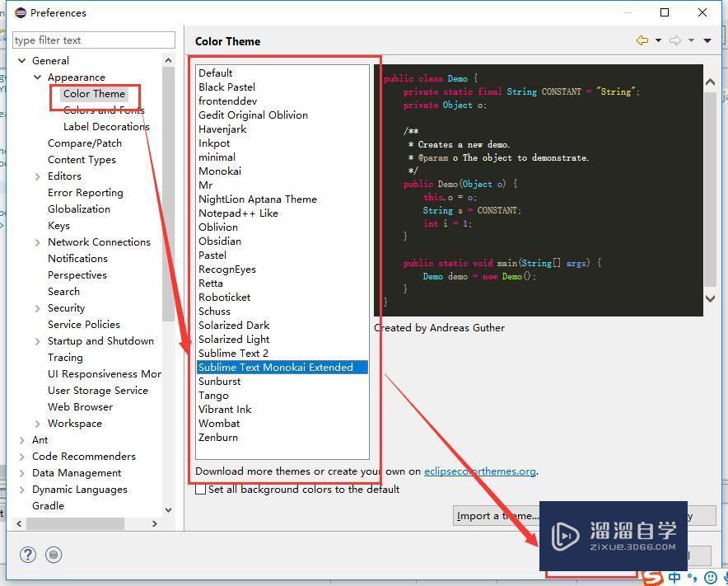728x586 pixels.
Task: Open Label Decorations preferences
Action: point(106,126)
